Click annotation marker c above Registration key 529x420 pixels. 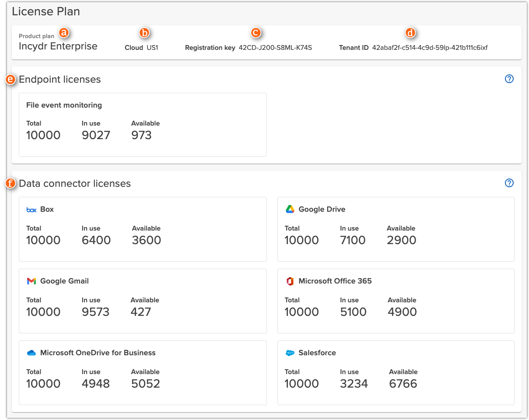pyautogui.click(x=256, y=32)
